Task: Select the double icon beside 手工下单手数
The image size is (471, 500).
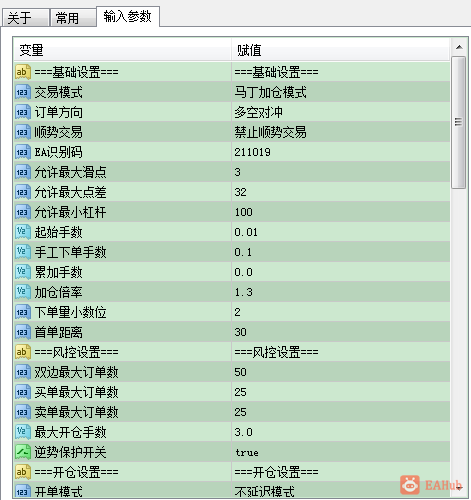Action: pyautogui.click(x=23, y=252)
